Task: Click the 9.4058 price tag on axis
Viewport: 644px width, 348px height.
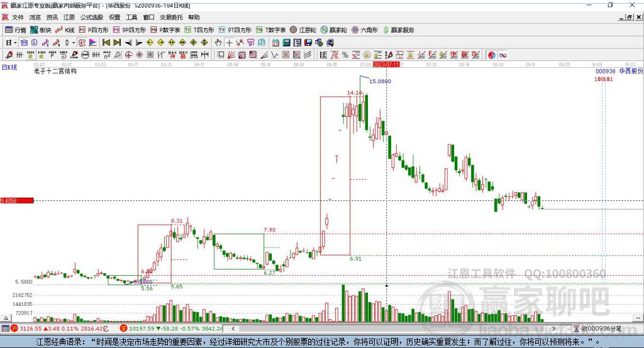Action: [x=17, y=200]
